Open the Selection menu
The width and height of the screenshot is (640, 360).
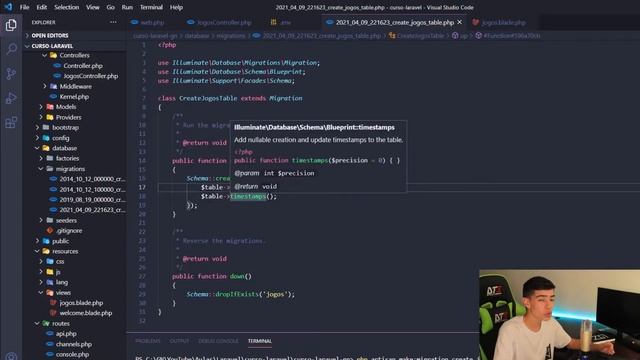click(67, 7)
